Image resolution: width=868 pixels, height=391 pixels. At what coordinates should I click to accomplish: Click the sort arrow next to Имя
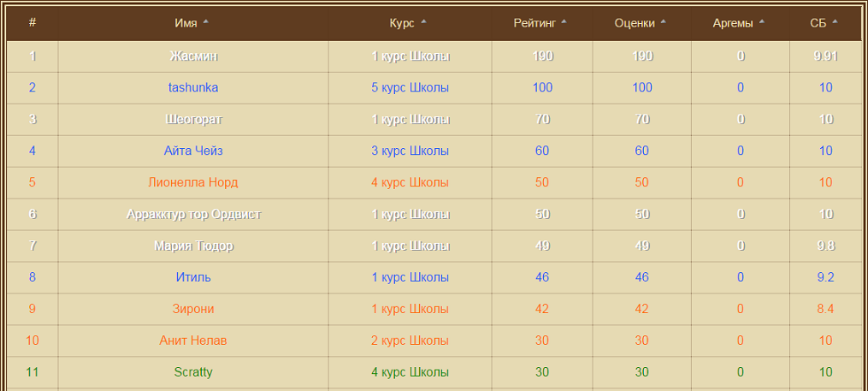coord(206,22)
